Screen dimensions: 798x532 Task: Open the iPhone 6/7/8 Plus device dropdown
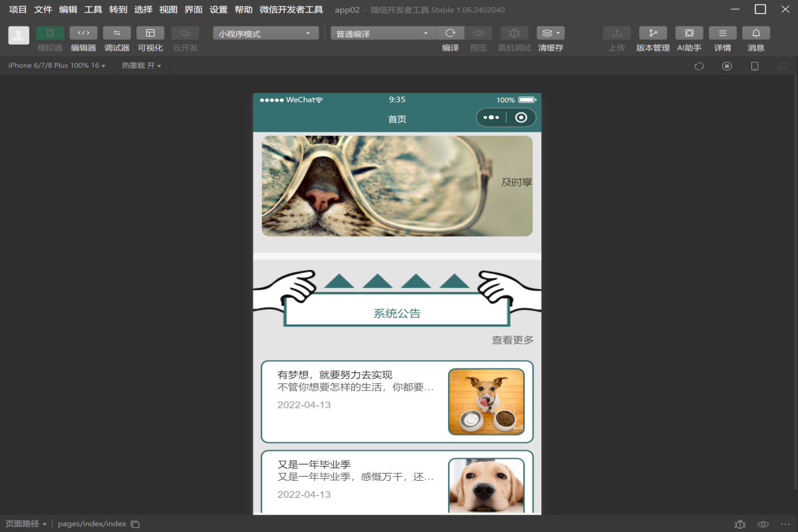[x=57, y=66]
